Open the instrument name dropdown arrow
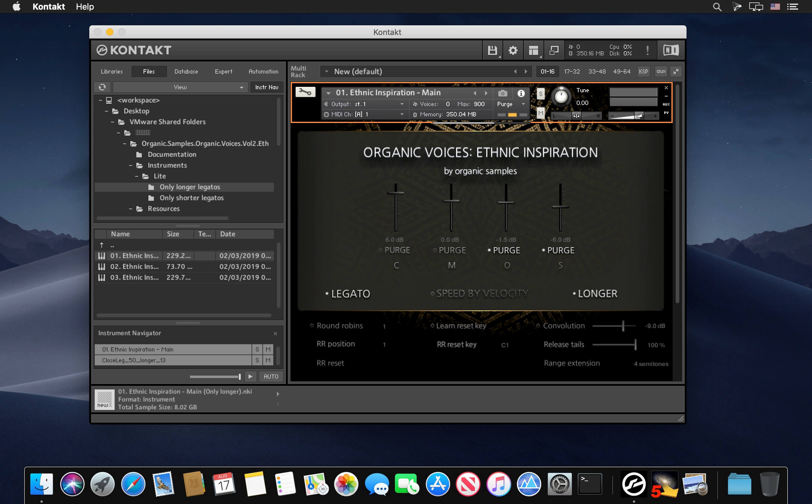Image resolution: width=812 pixels, height=504 pixels. click(x=328, y=93)
